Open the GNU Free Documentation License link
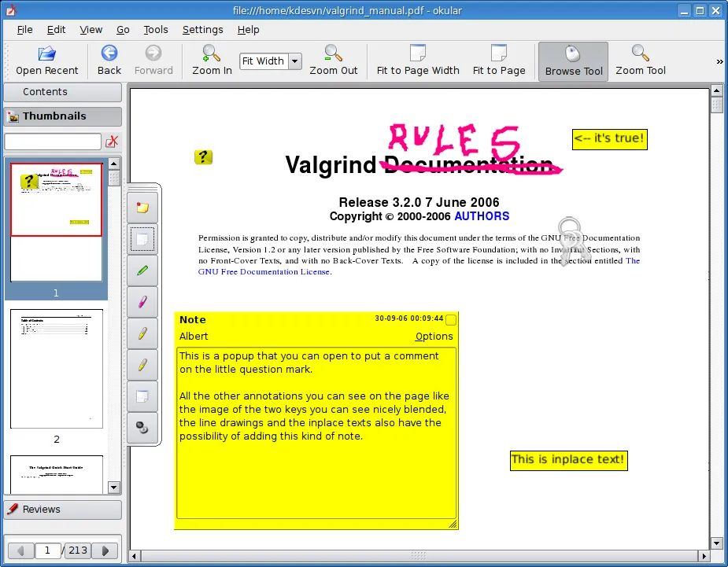 [264, 272]
